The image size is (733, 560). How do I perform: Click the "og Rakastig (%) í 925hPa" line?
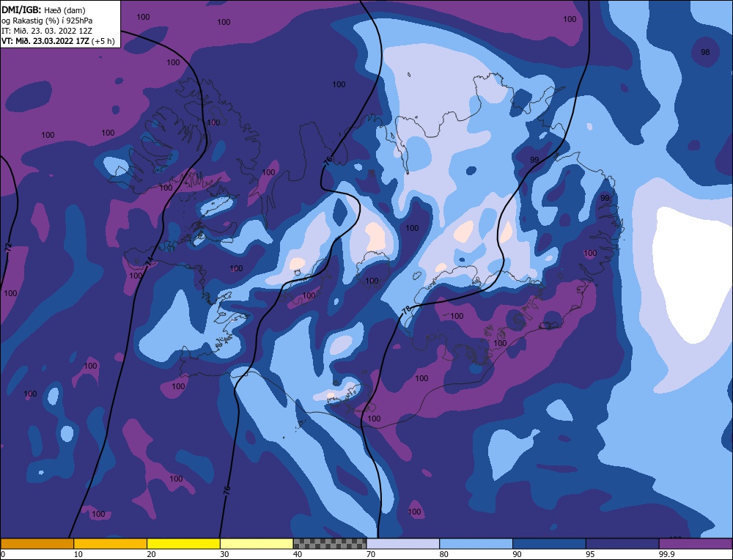47,20
